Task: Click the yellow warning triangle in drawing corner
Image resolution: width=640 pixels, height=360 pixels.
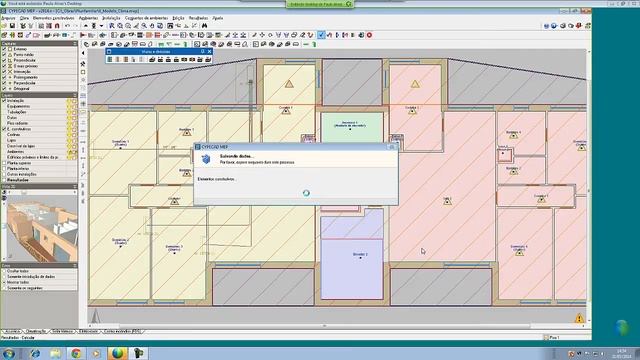Action: [x=579, y=318]
